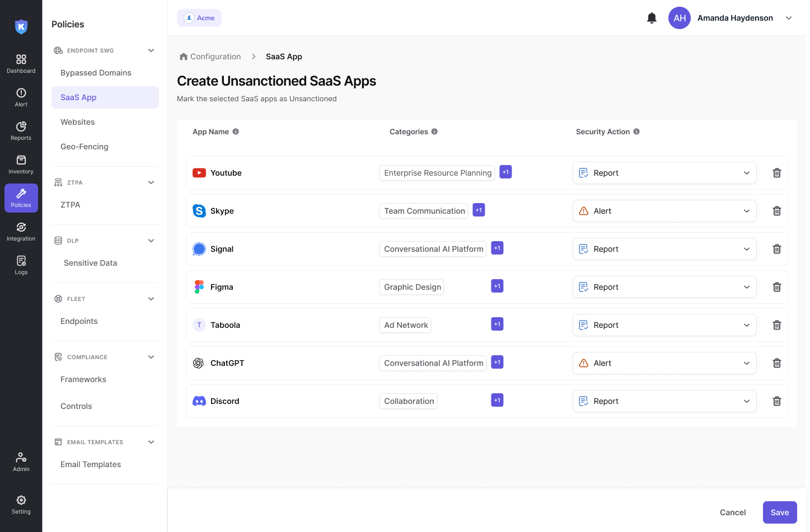Open the Logs sidebar icon
This screenshot has width=810, height=532.
click(x=21, y=265)
